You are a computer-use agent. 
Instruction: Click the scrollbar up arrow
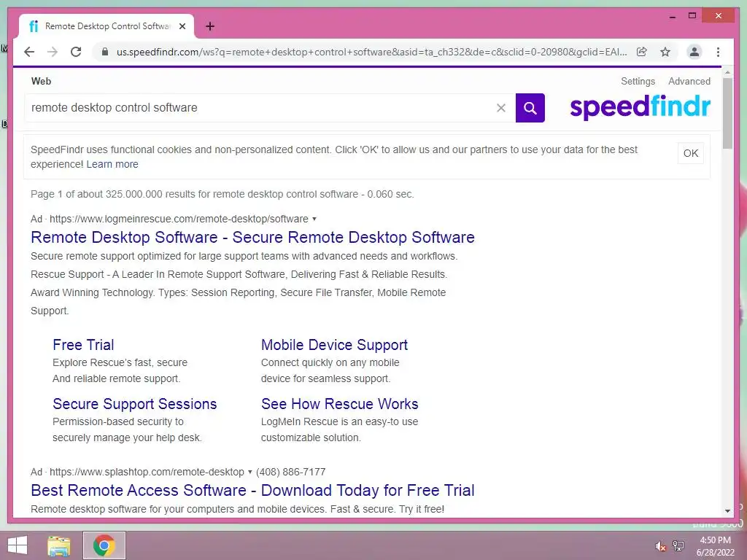727,72
